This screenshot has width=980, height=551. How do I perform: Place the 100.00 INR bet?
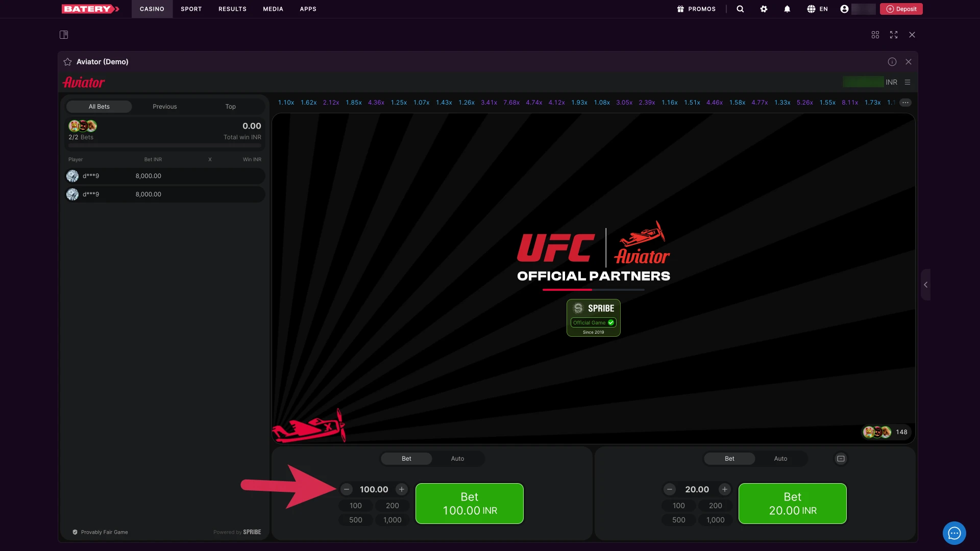point(470,504)
